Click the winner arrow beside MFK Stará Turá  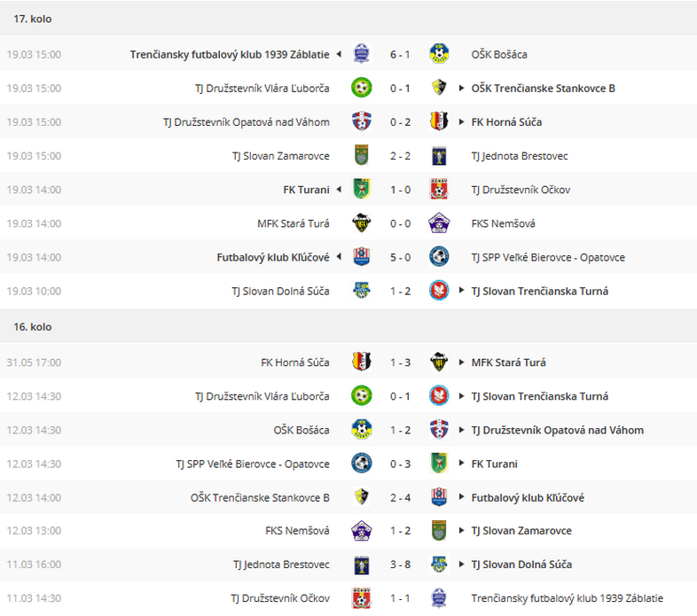[x=461, y=363]
